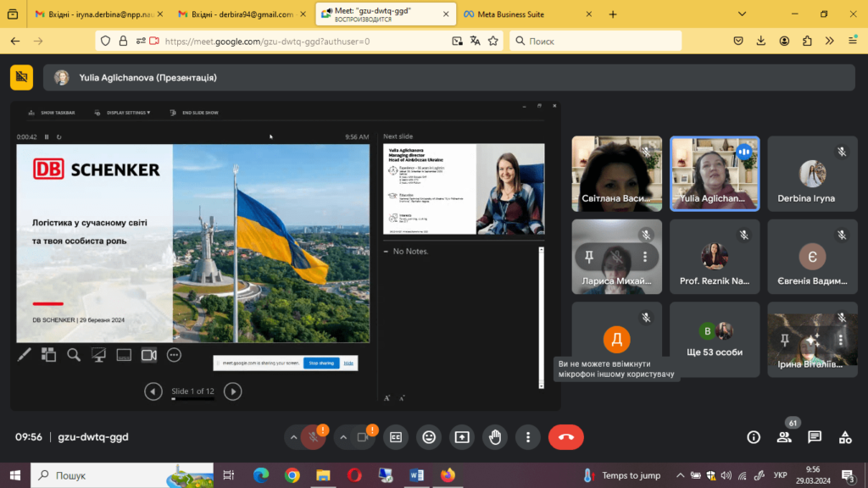Open audio settings chevron beside microphone
868x488 pixels.
pyautogui.click(x=293, y=437)
